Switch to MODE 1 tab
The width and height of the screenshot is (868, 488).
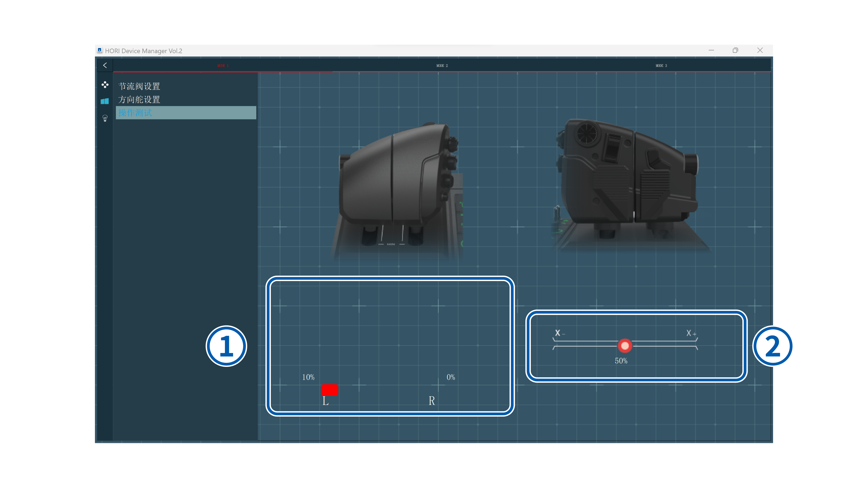coord(223,66)
